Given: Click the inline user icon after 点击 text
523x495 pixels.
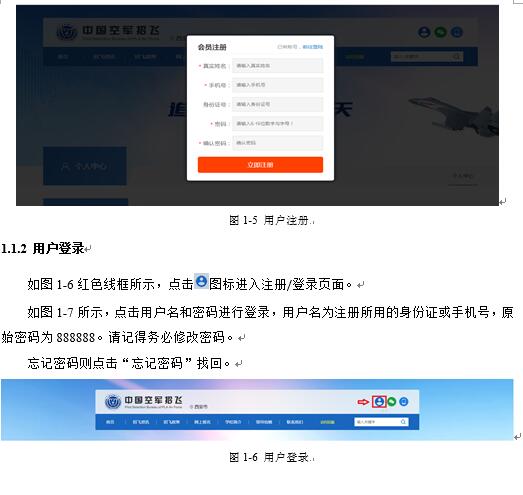Looking at the screenshot, I should (x=201, y=282).
